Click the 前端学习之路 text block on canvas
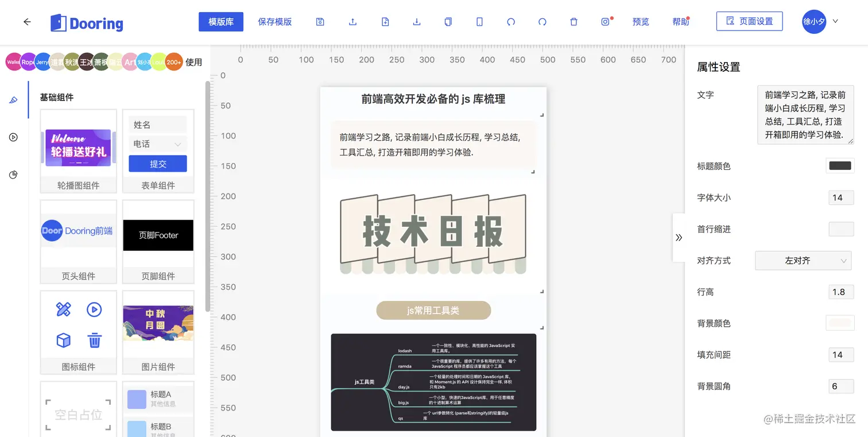868x437 pixels. (433, 145)
